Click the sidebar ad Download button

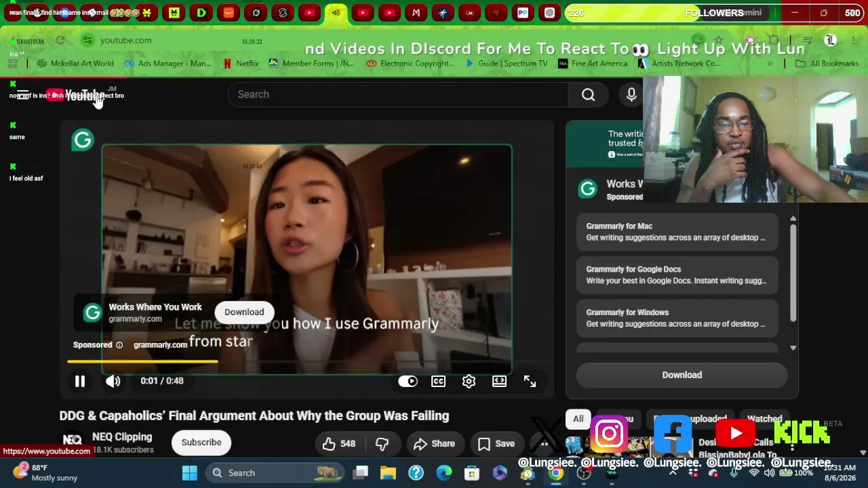(x=682, y=375)
